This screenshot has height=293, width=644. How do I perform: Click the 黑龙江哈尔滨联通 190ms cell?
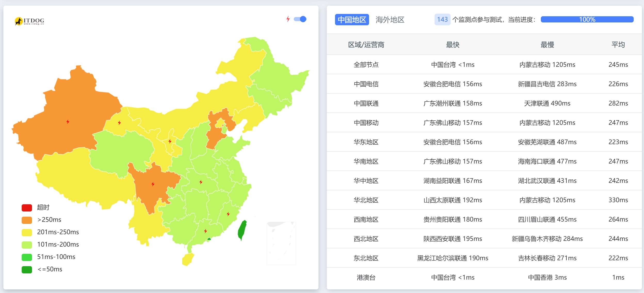pos(453,258)
